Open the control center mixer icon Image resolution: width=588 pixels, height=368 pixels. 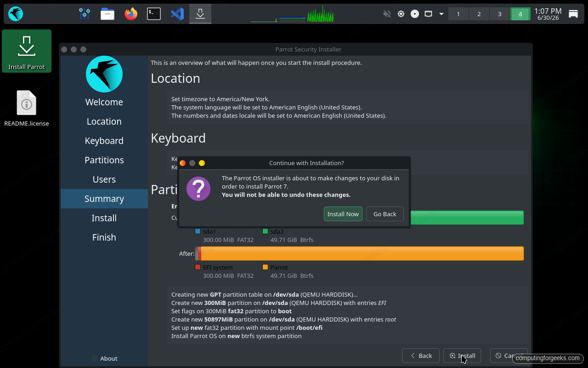point(85,14)
